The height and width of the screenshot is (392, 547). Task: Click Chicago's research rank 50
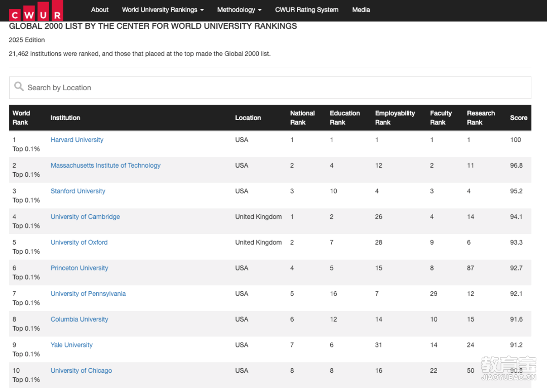pyautogui.click(x=471, y=370)
